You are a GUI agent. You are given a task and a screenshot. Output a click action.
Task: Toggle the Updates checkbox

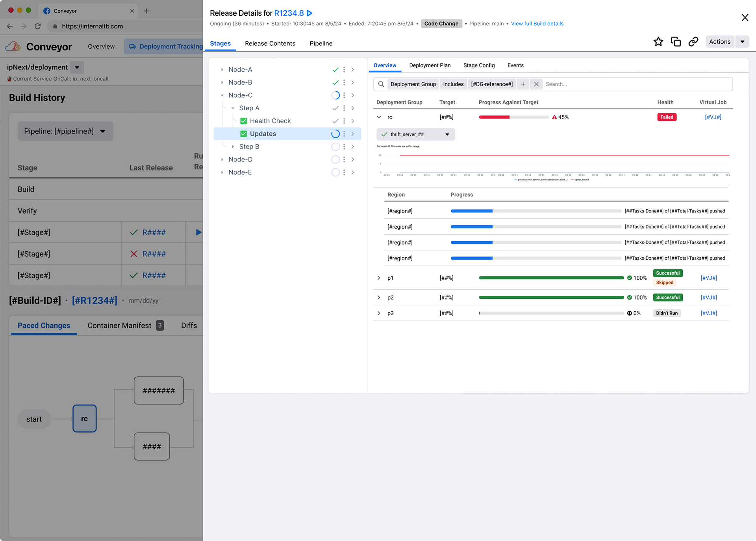point(244,134)
